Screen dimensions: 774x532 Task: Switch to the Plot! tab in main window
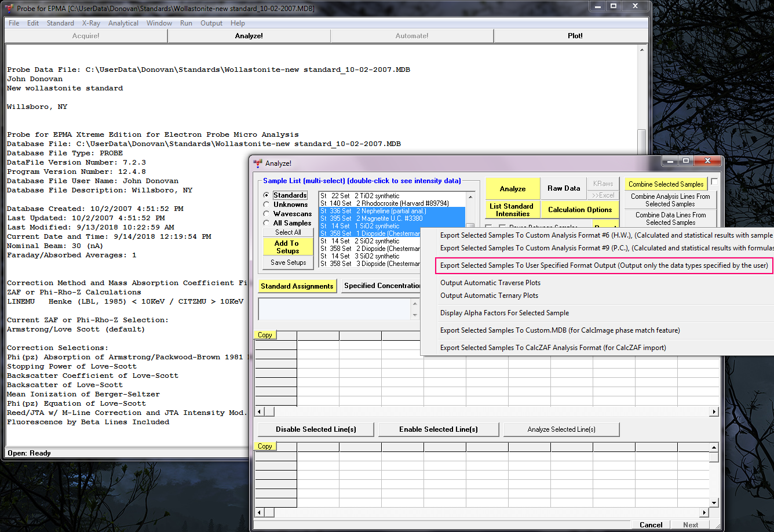point(575,36)
